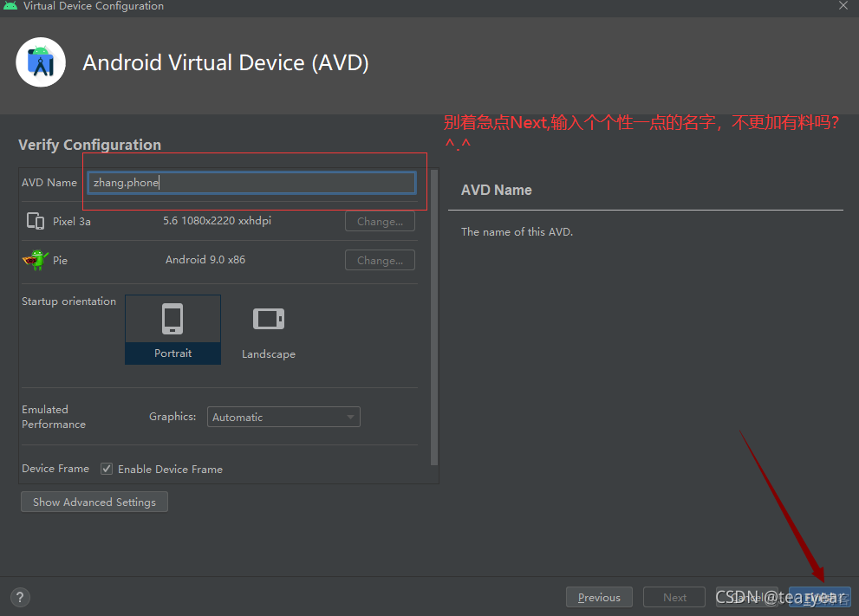This screenshot has height=616, width=859.
Task: Click the Android icon in the title bar
Action: (10, 6)
